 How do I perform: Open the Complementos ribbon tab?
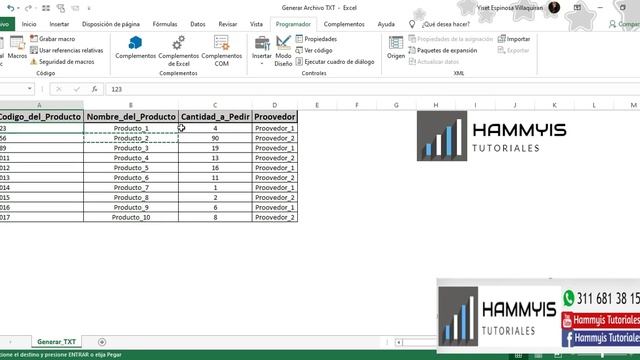point(344,24)
